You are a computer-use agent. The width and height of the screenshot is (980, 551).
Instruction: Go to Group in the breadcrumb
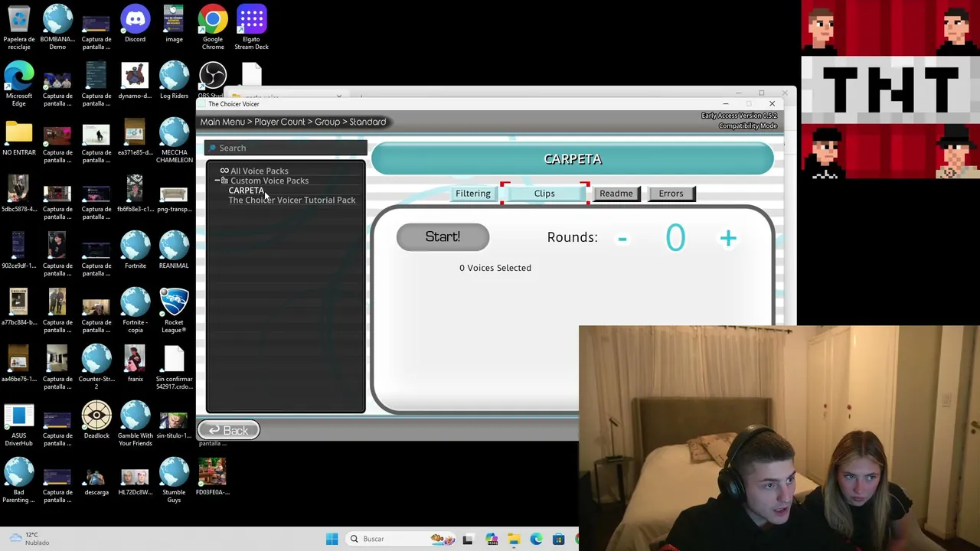tap(327, 122)
